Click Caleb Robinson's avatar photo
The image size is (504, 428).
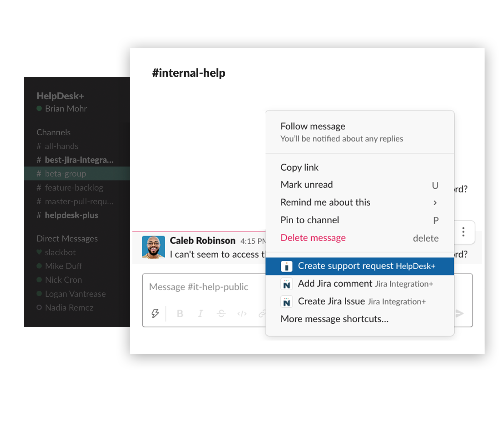tap(153, 247)
